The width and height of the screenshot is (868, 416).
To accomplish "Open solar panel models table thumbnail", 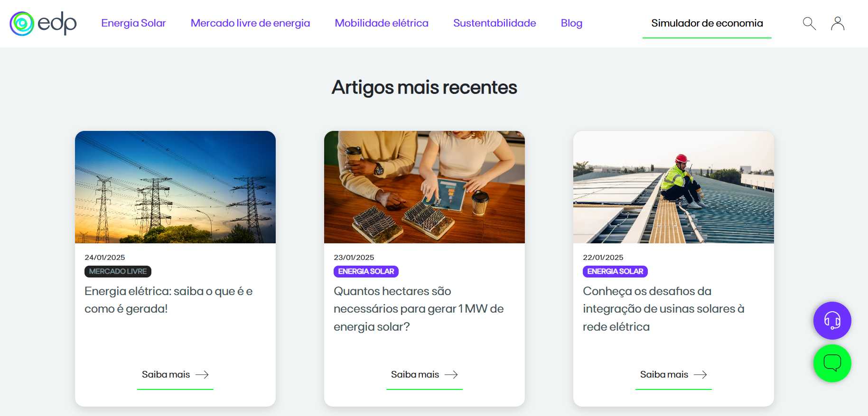I will click(x=424, y=187).
